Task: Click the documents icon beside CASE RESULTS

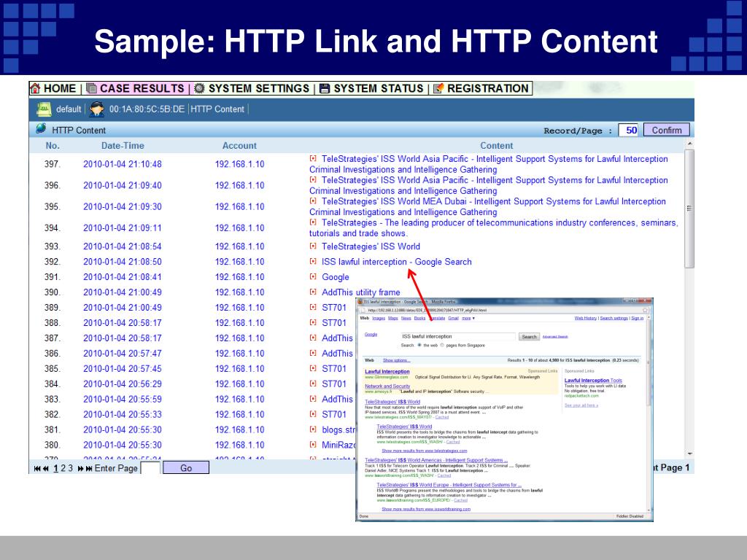Action: [x=91, y=88]
